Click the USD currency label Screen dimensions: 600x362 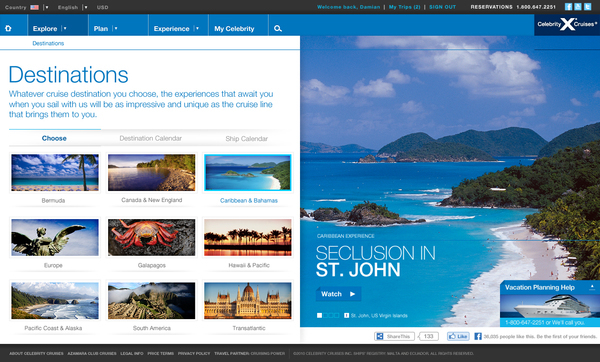pyautogui.click(x=103, y=7)
